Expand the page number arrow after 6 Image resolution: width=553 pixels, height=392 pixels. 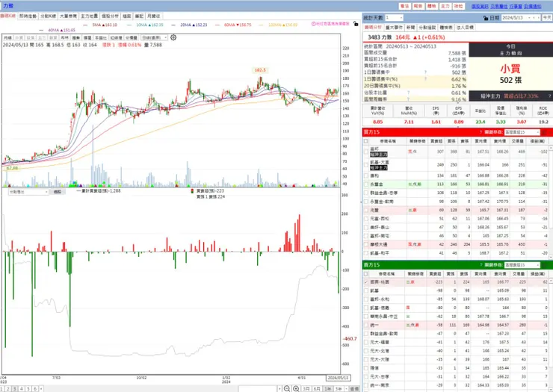coord(41,388)
